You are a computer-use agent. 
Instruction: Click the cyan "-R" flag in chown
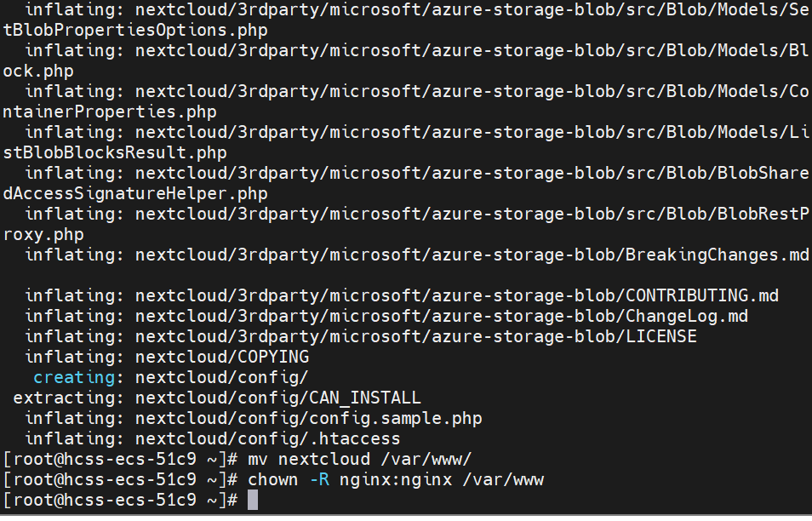tap(318, 480)
